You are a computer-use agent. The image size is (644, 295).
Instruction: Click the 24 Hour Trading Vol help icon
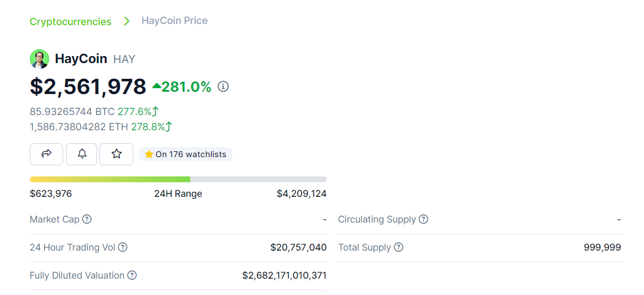tap(123, 248)
